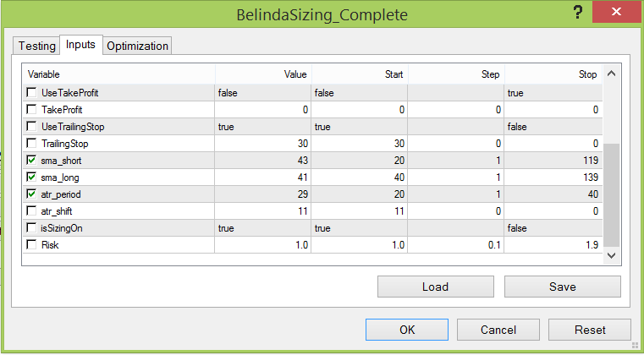Viewport: 644px width, 355px height.
Task: Confirm with the OK button
Action: pos(407,330)
